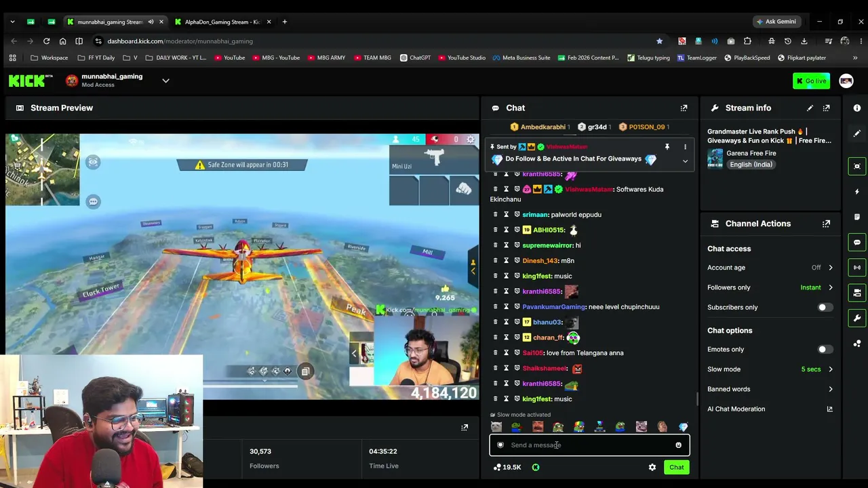Screen dimensions: 868x488
Task: Click leaderboard entry gr34d
Action: point(594,127)
